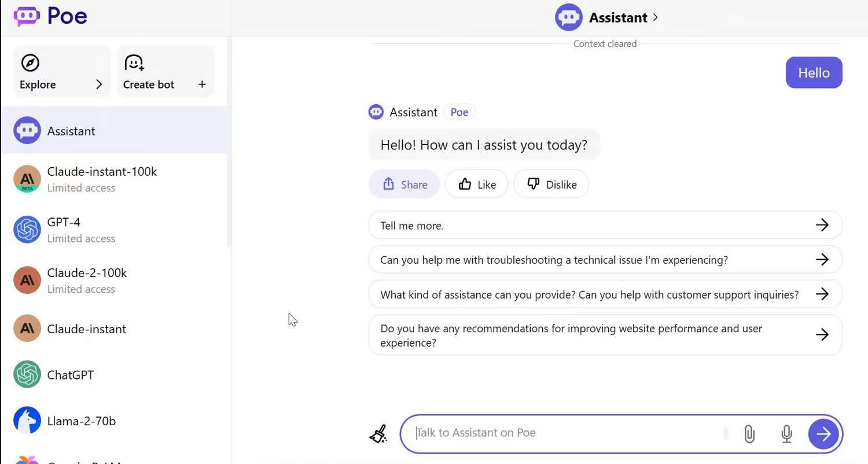Open the Explore compass icon
The image size is (868, 464).
pyautogui.click(x=30, y=62)
